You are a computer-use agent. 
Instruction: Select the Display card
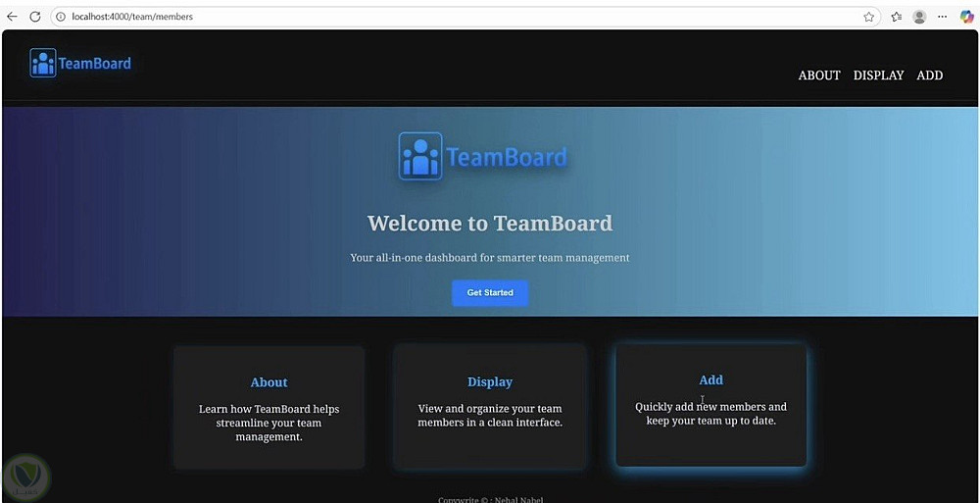point(490,407)
